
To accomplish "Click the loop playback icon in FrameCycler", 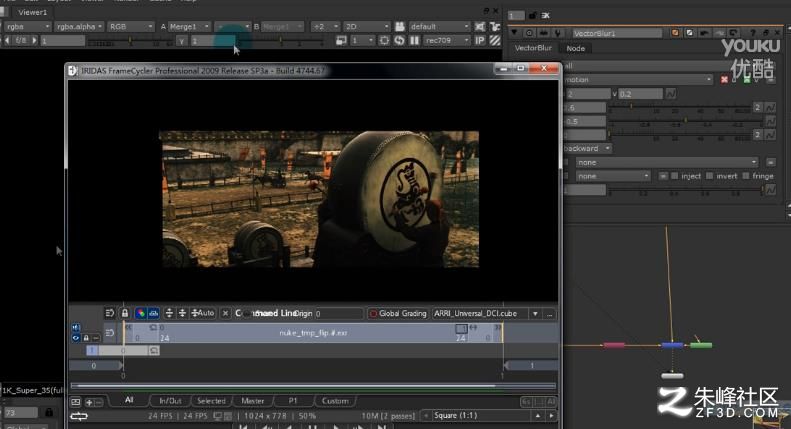I will (79, 416).
